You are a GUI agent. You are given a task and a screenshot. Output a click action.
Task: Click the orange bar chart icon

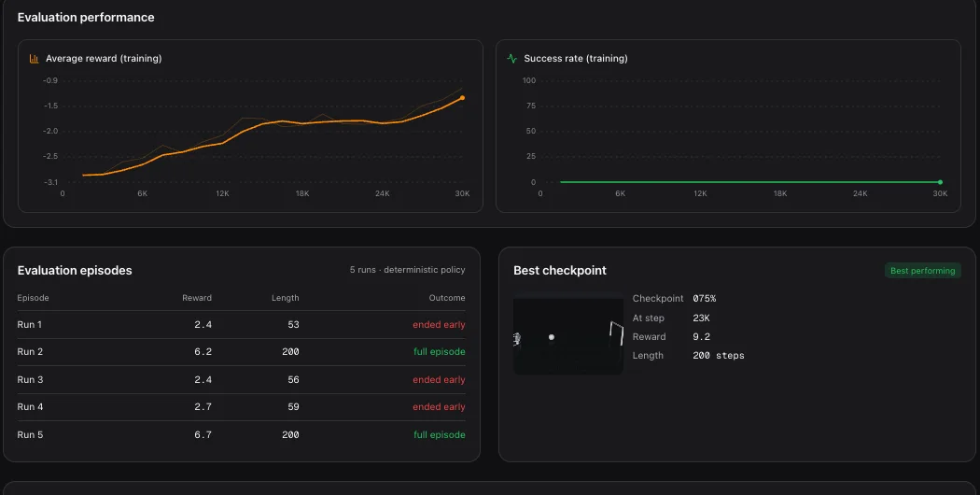pos(34,59)
